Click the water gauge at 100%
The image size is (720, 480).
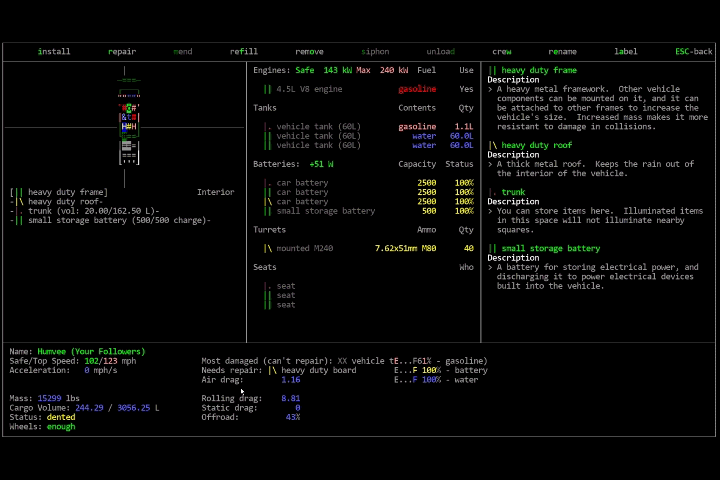tap(436, 379)
